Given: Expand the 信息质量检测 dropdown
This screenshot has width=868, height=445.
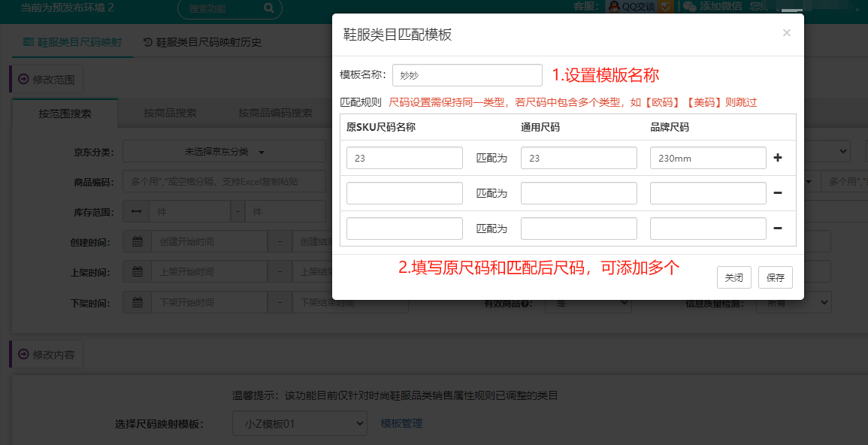Looking at the screenshot, I should point(793,303).
